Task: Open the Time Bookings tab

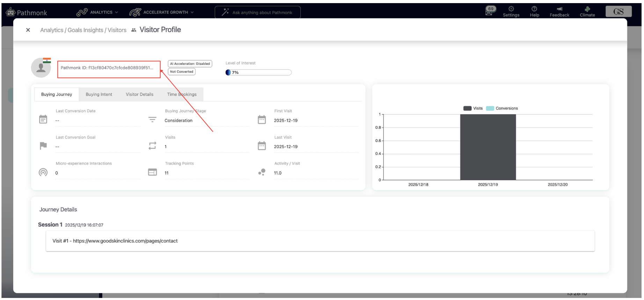Action: 182,94
